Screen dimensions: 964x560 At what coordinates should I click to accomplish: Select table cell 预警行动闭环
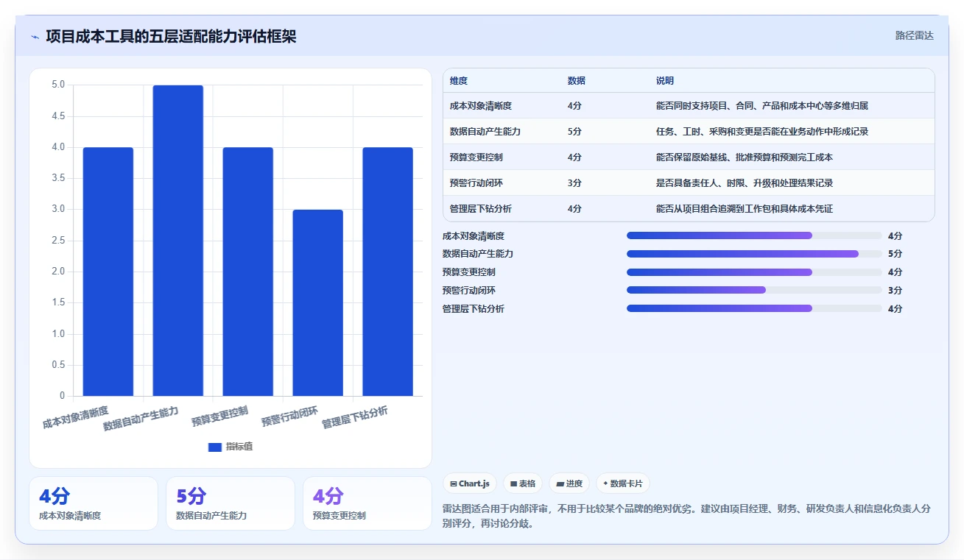pyautogui.click(x=476, y=183)
